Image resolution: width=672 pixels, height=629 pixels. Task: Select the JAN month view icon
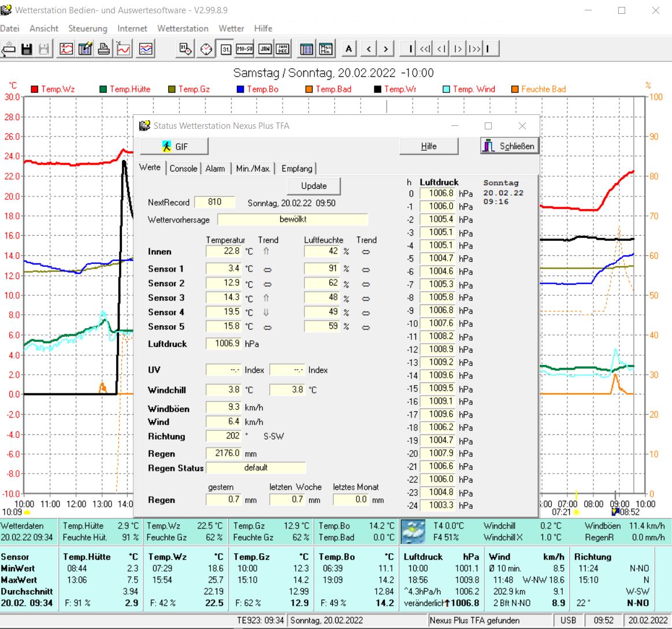click(x=264, y=50)
